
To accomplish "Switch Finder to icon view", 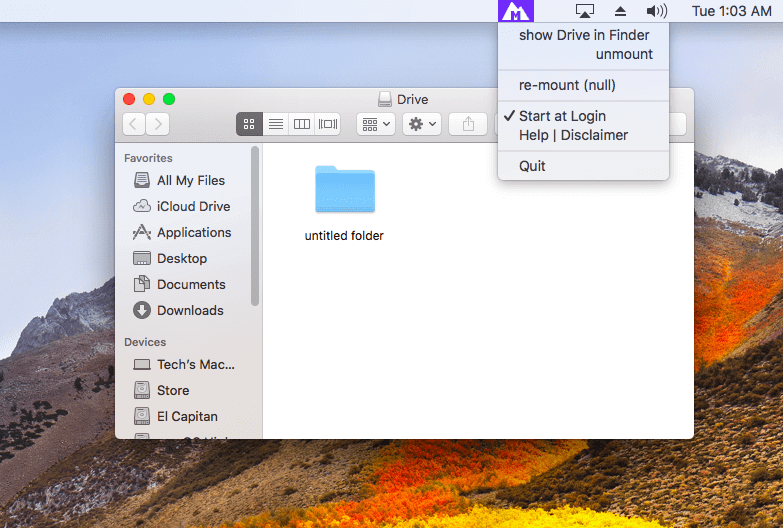I will coord(250,124).
